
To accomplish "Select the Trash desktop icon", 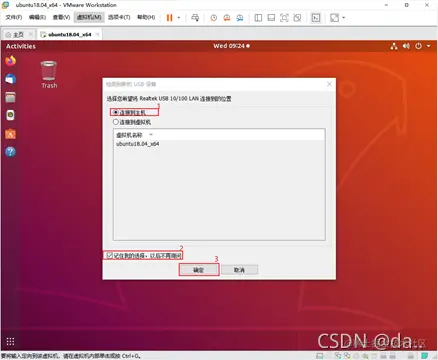I will point(49,75).
